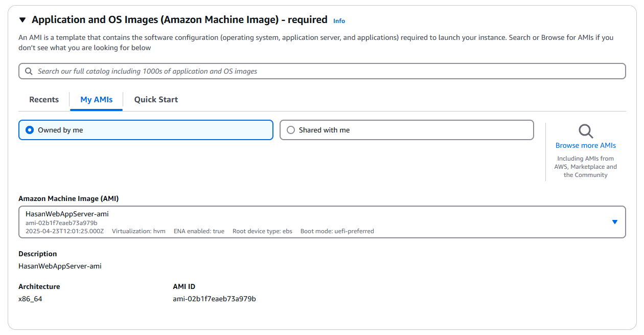Click the AMI ID value ami-02b1f7eaeb73a979b
Image resolution: width=644 pixels, height=335 pixels.
(x=214, y=299)
